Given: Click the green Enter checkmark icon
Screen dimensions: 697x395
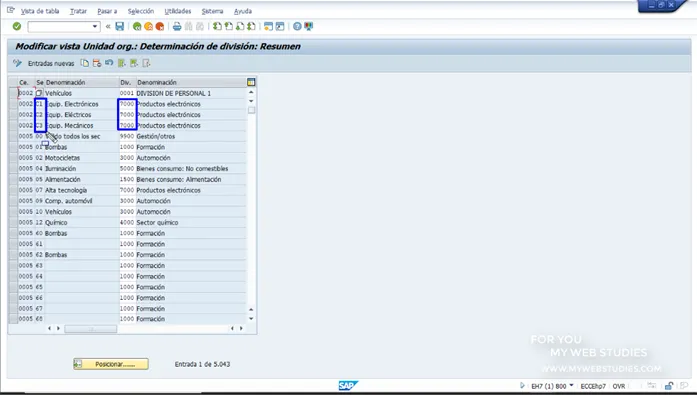Looking at the screenshot, I should [x=17, y=27].
